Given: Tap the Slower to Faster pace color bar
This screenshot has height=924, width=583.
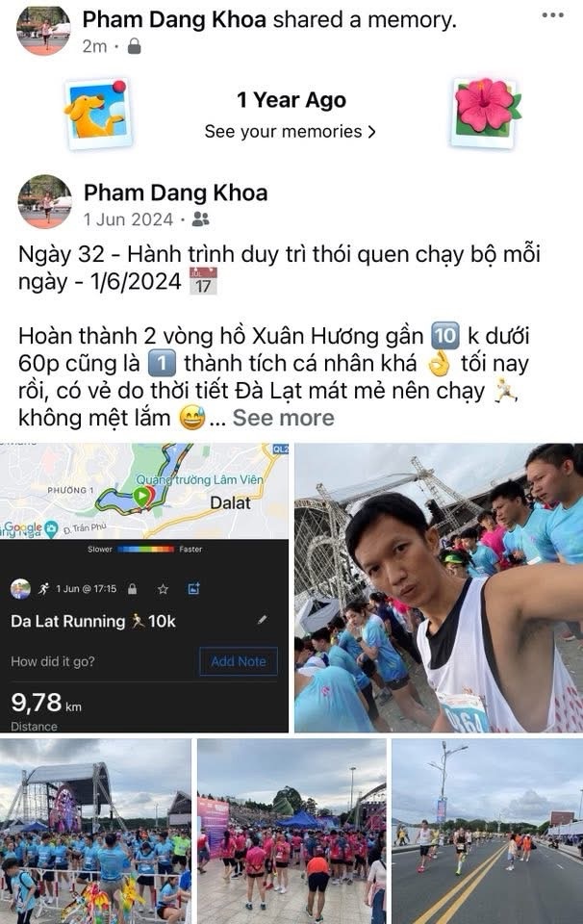Looking at the screenshot, I should 145,549.
